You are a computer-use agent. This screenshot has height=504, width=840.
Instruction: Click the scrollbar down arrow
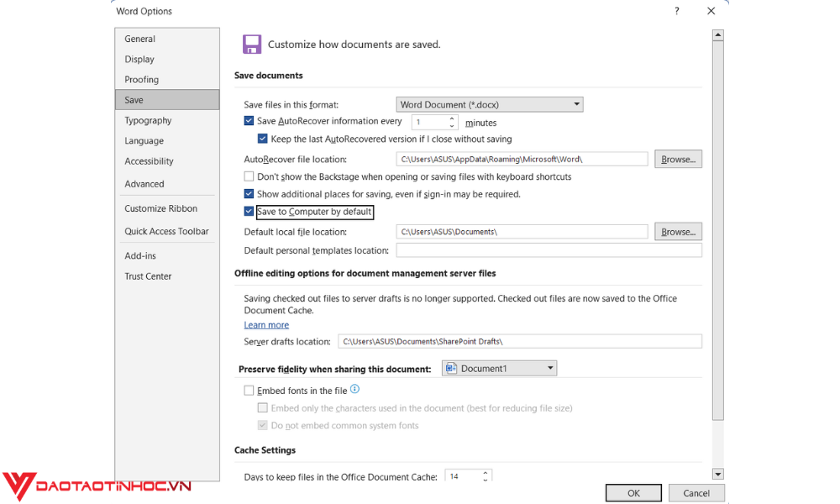click(717, 473)
